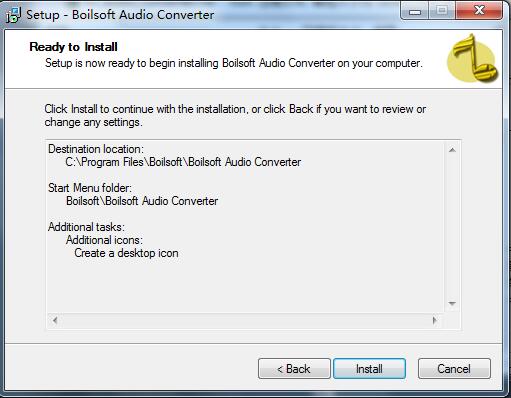Click the horizontal scroll right arrow
This screenshot has width=511, height=398.
click(434, 320)
